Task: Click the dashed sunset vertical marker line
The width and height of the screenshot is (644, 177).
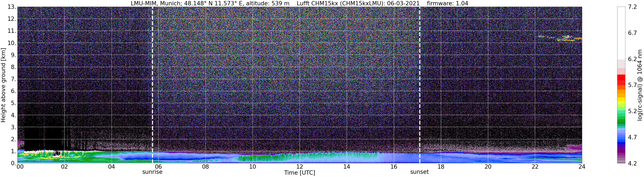Action: point(419,85)
